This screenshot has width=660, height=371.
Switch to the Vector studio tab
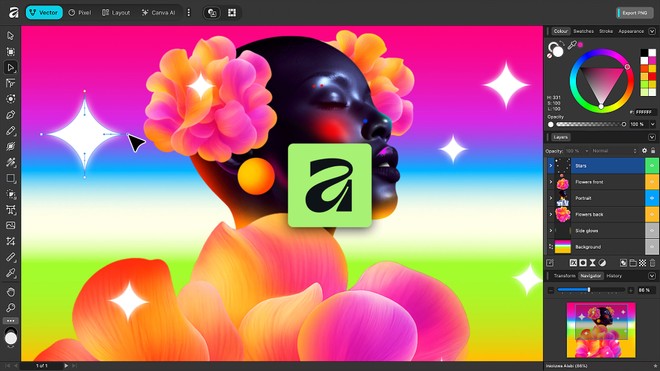point(44,13)
